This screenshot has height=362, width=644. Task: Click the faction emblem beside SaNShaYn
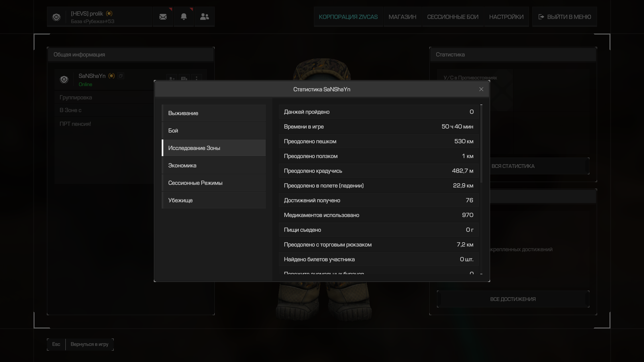[x=64, y=79]
